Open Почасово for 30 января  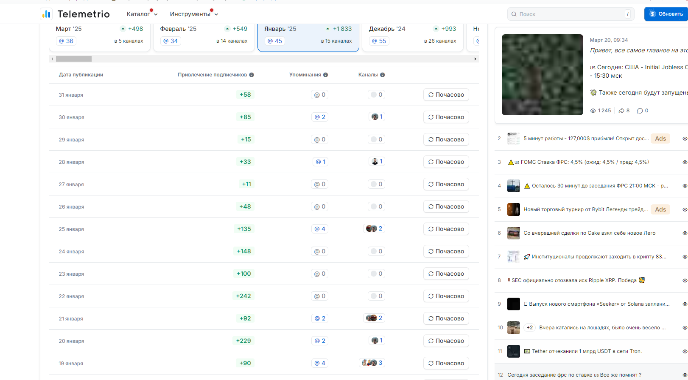pos(446,117)
